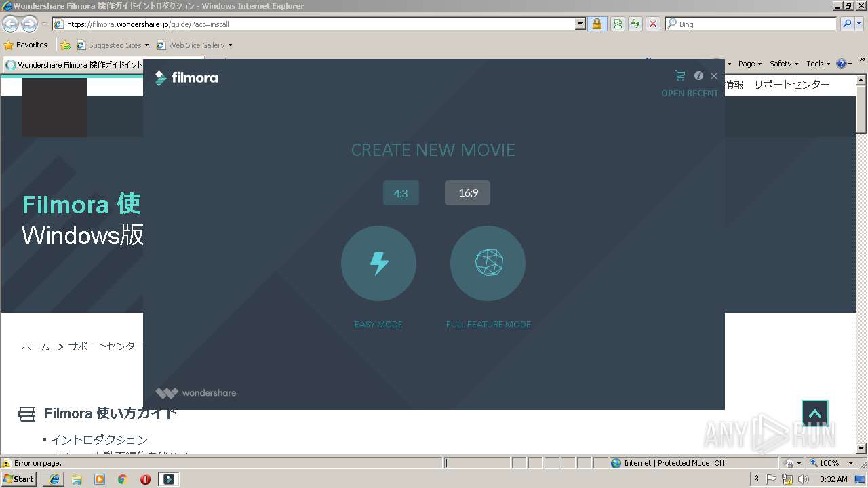868x488 pixels.
Task: Click the security lock icon
Action: coord(597,24)
